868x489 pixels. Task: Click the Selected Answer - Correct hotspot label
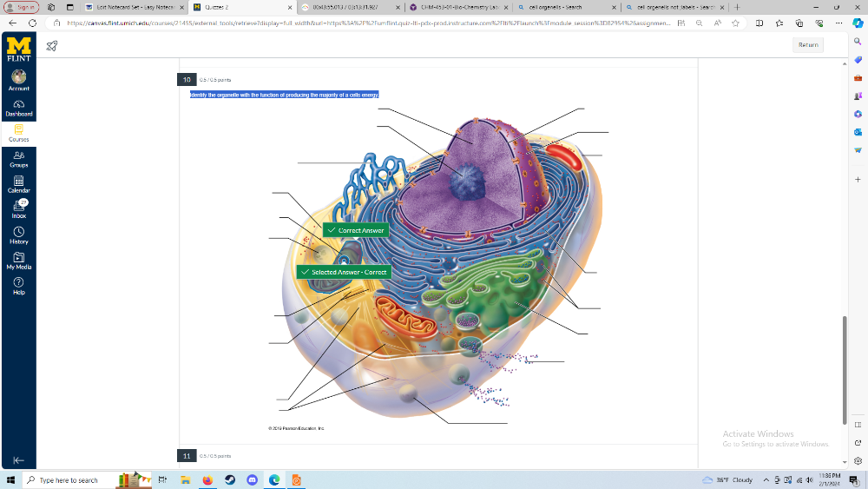pos(344,272)
